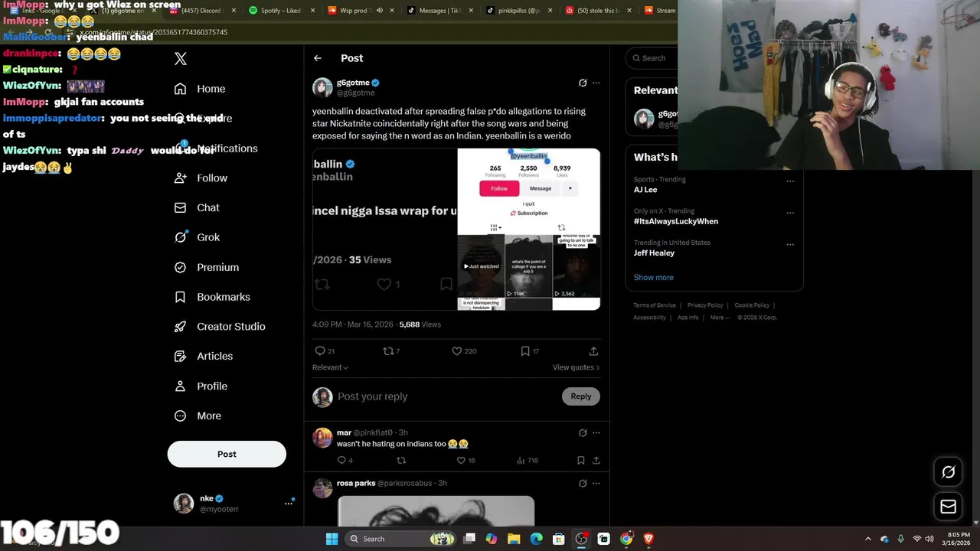Screen dimensions: 980x551
Task: Open Follow in the X sidebar
Action: pos(201,178)
